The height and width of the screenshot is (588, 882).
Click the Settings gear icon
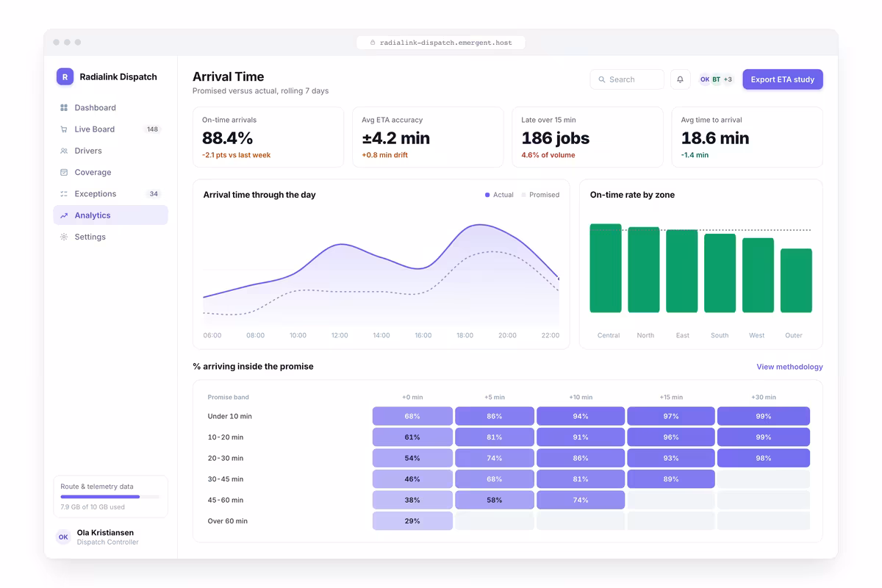coord(64,237)
